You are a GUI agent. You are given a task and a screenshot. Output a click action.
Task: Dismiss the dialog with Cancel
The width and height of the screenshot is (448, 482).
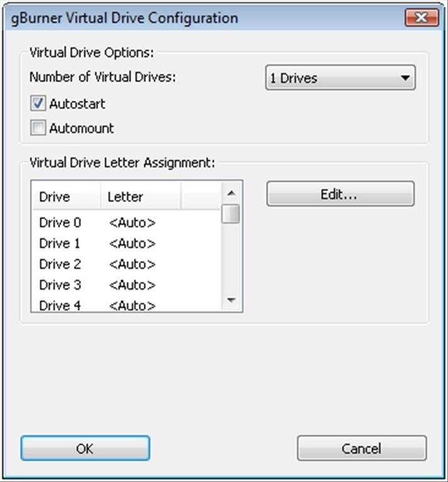point(362,449)
